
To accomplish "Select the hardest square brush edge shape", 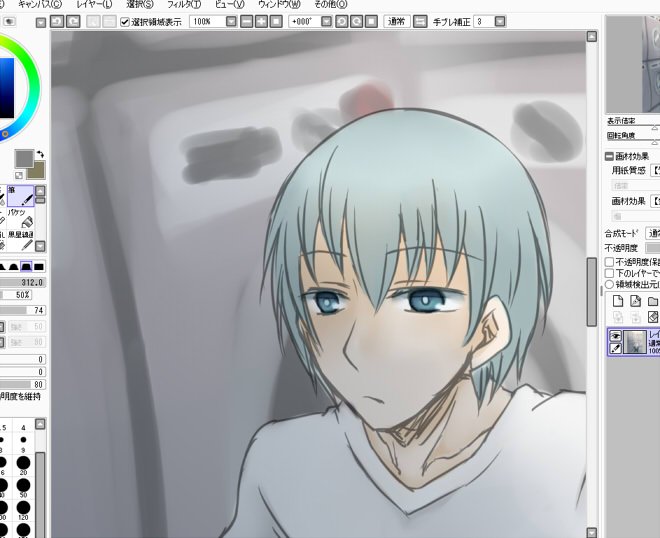I will pos(39,266).
